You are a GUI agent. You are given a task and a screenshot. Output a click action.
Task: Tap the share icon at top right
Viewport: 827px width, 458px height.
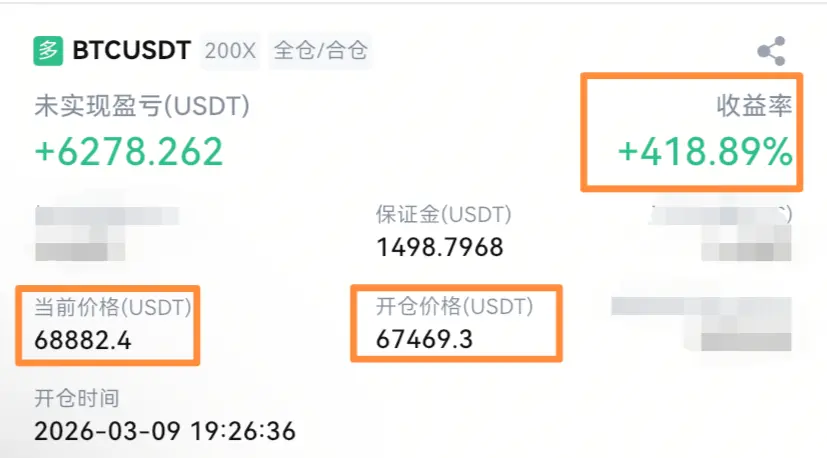click(x=772, y=51)
